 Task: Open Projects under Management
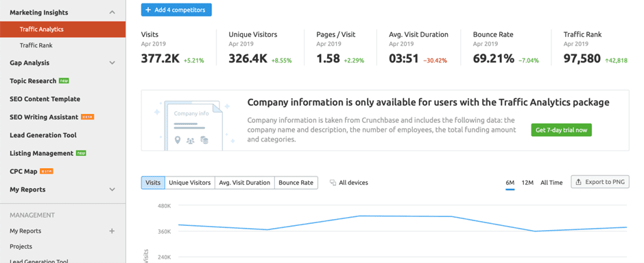(21, 247)
